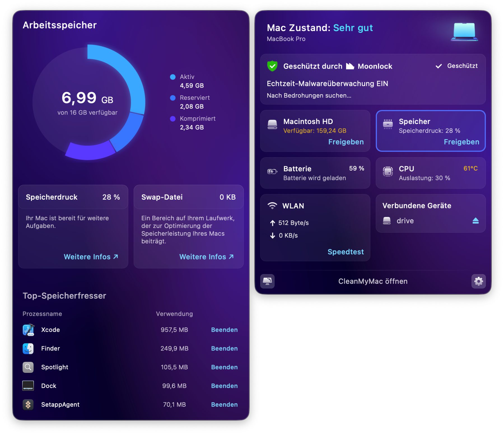Quit Xcode with Beenden
This screenshot has width=504, height=435.
pyautogui.click(x=224, y=330)
